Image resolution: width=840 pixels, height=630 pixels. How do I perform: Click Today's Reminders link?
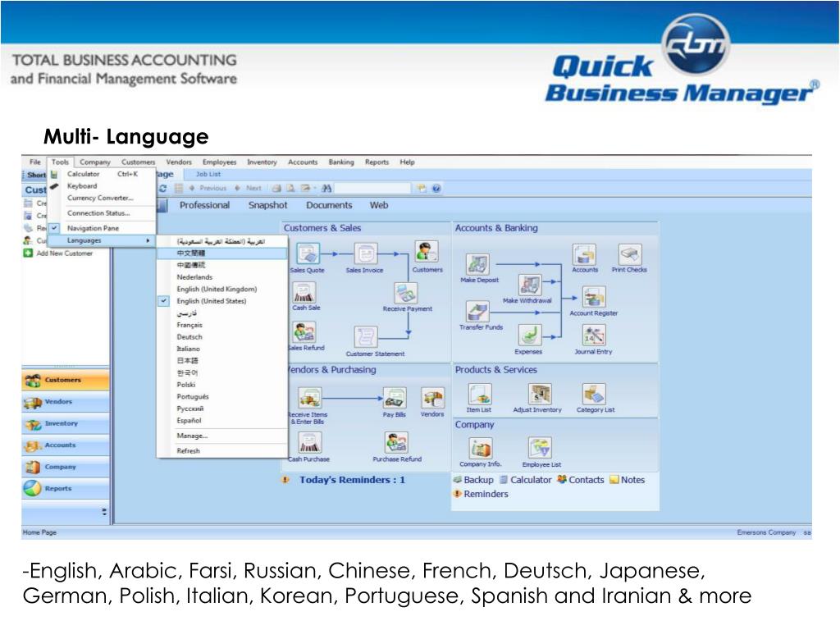coord(352,480)
